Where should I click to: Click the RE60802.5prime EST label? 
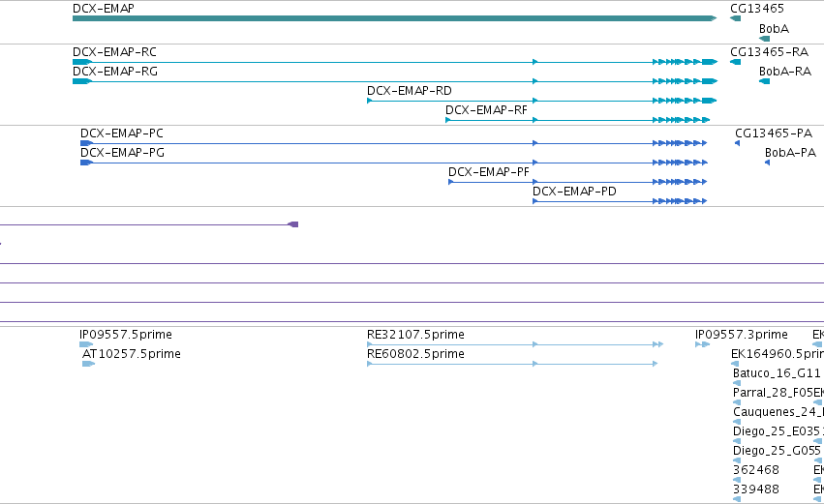click(x=415, y=354)
